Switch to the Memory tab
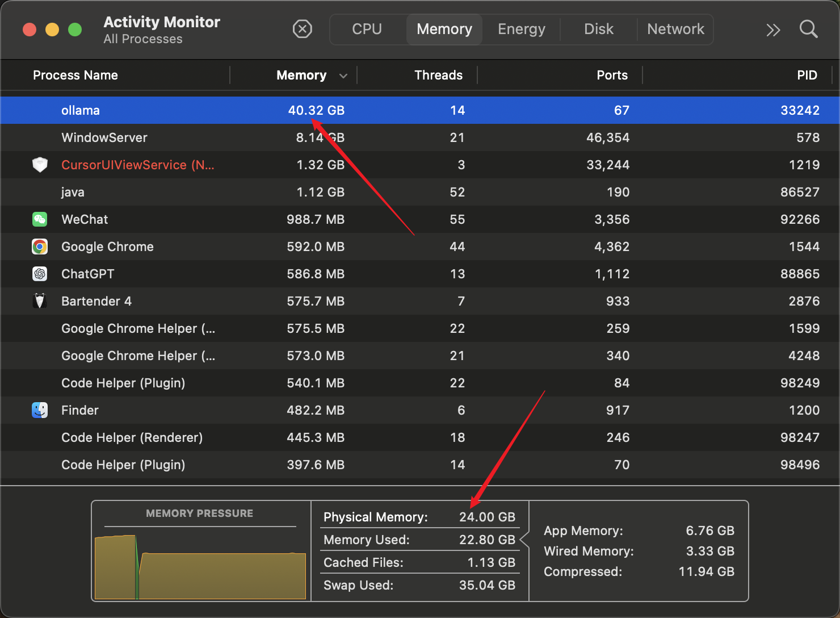This screenshot has height=618, width=840. (x=444, y=29)
